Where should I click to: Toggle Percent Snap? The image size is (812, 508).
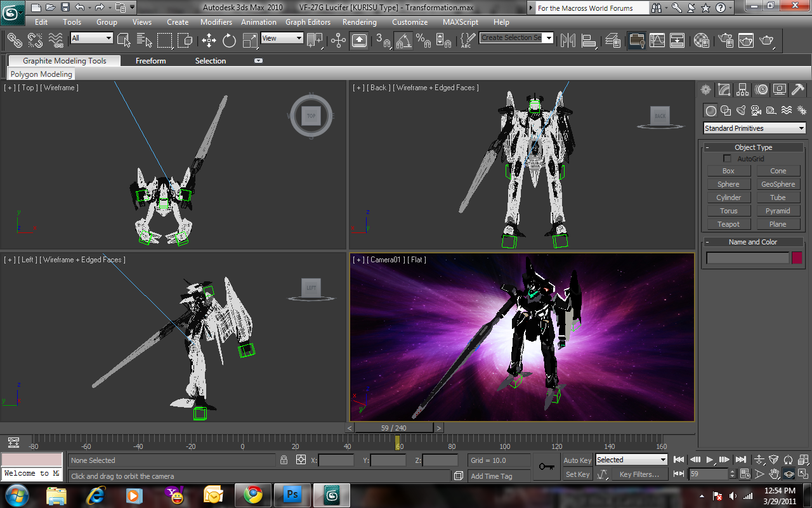423,40
